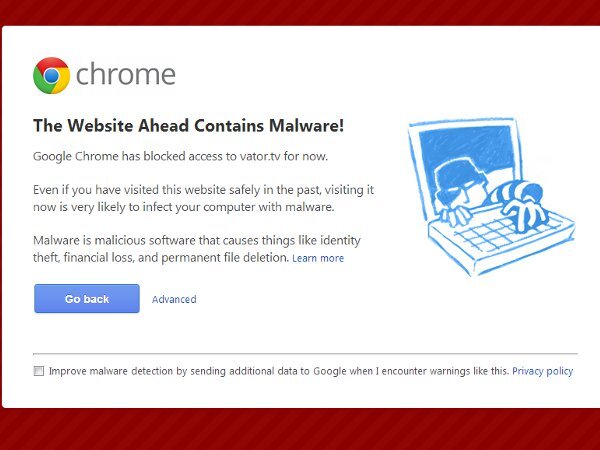Click the 'blocked access to vator.tv' sentence
This screenshot has height=450, width=600.
(181, 156)
